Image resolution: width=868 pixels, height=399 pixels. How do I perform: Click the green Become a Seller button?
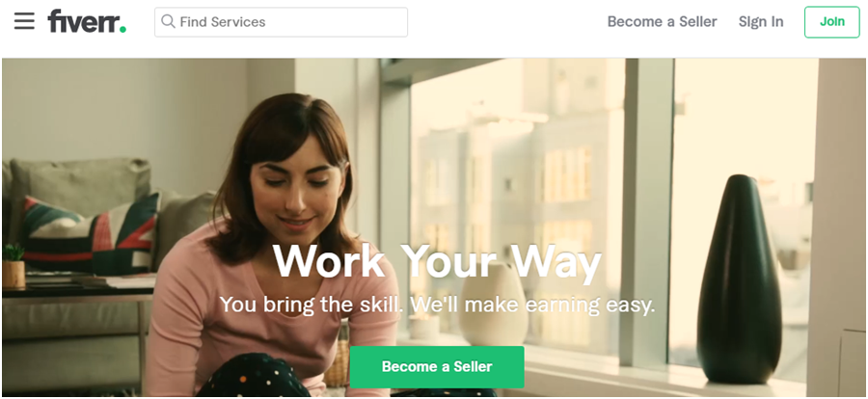coord(437,367)
